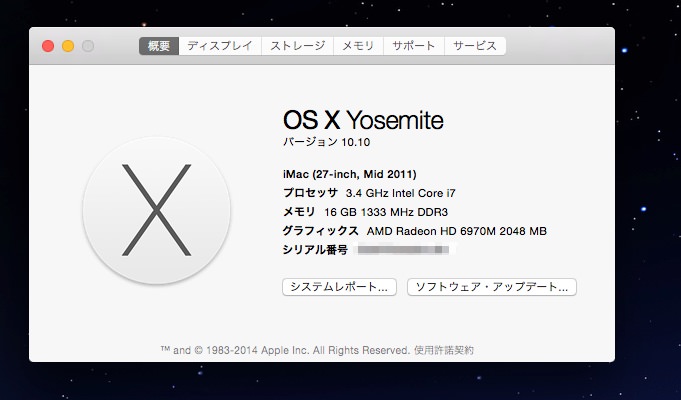
Task: Click the OS X Yosemite logo icon
Action: 156,211
